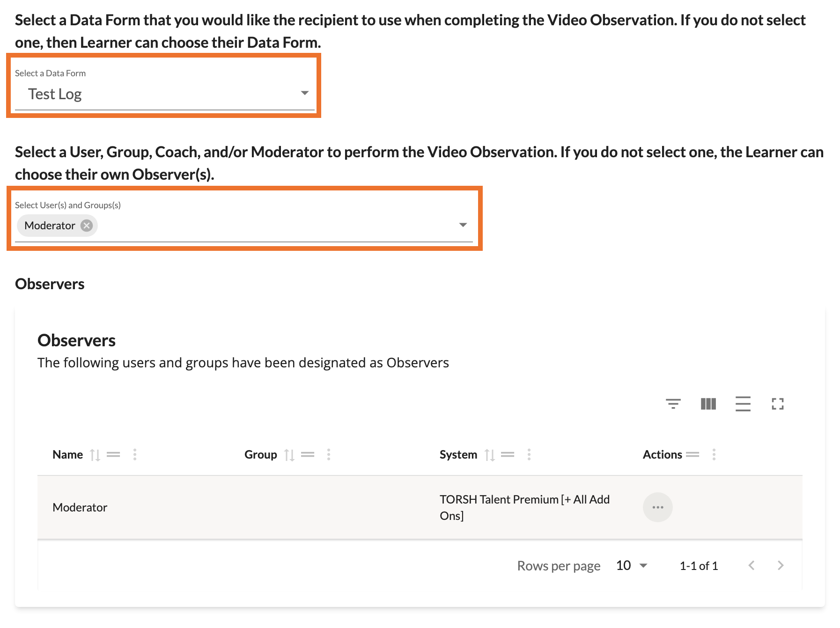Open the Select a Data Form dropdown
Viewport: 840px width, 628px height.
pos(304,93)
